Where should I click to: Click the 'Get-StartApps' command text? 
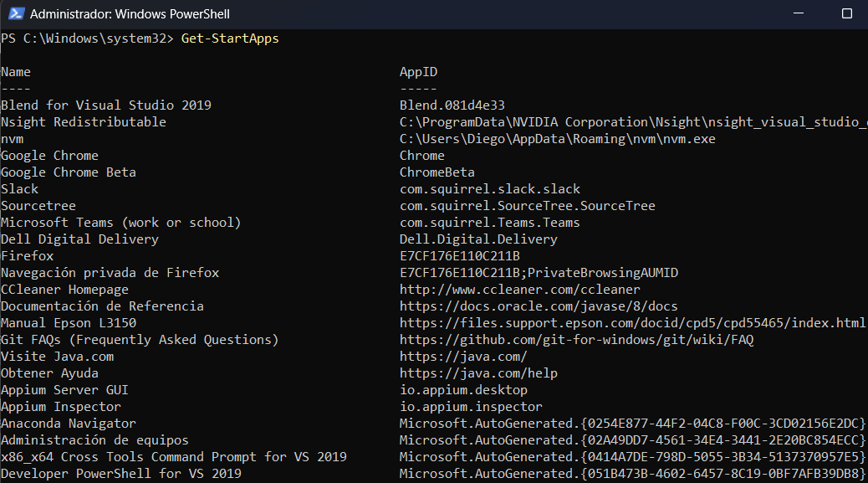point(230,39)
